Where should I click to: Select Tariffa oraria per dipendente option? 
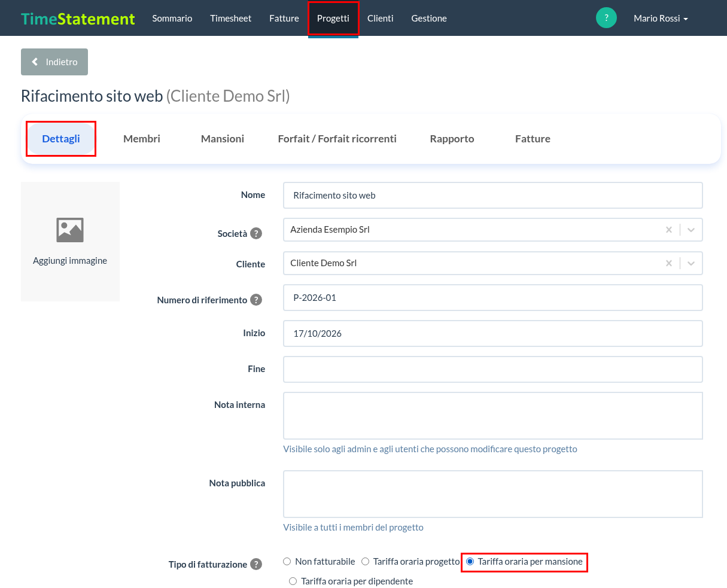click(x=293, y=581)
